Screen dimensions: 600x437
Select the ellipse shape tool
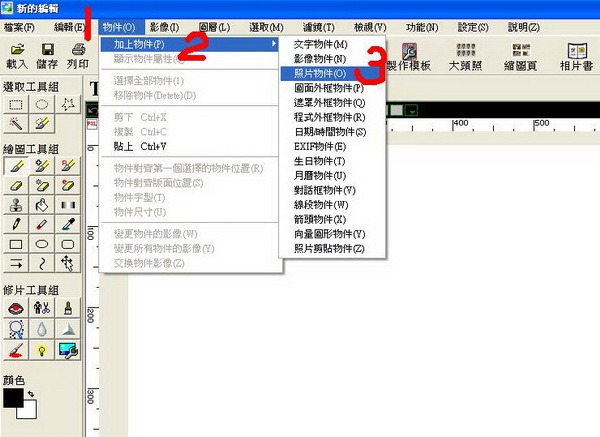(x=42, y=244)
